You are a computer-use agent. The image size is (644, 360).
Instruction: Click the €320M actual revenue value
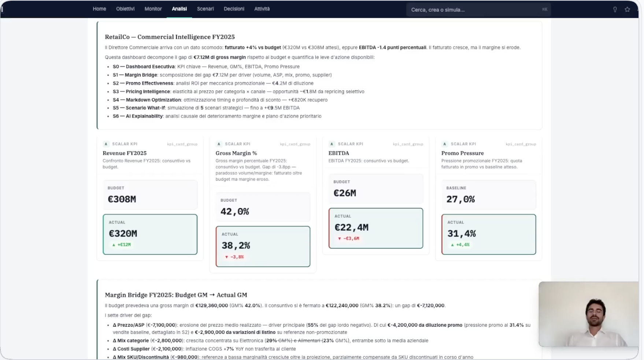tap(123, 234)
